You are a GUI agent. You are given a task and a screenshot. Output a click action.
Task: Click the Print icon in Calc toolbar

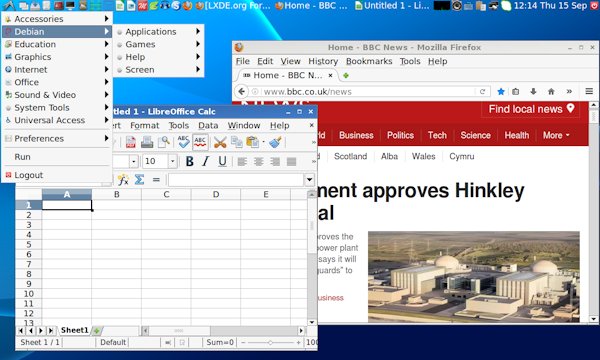click(x=147, y=142)
